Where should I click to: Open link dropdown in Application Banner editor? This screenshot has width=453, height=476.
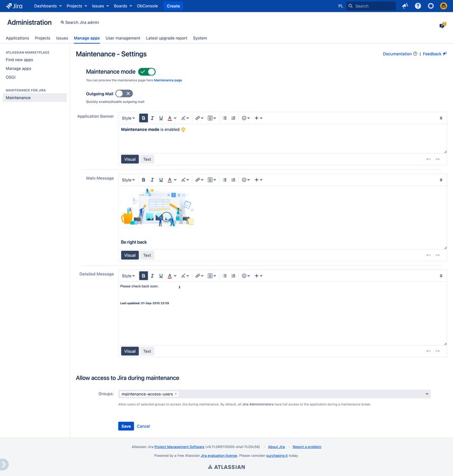coord(199,118)
